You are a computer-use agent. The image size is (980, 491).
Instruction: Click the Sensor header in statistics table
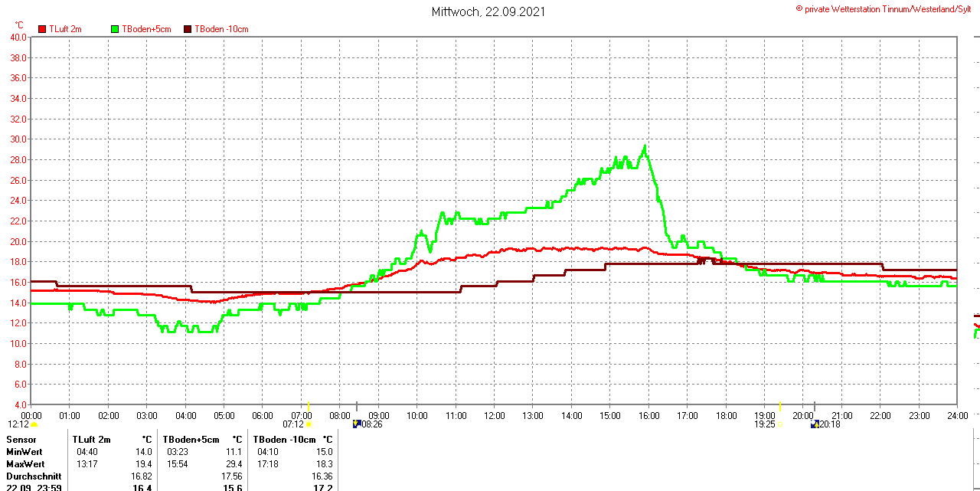[x=21, y=440]
